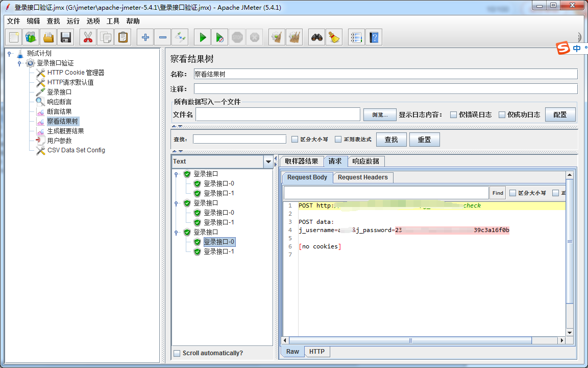
Task: Open the 编辑 menu
Action: click(33, 21)
